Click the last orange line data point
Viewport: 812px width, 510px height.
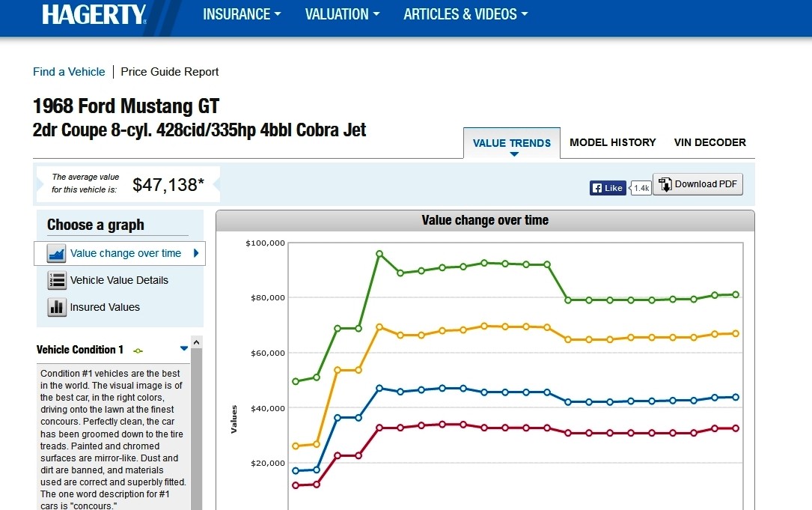(736, 334)
